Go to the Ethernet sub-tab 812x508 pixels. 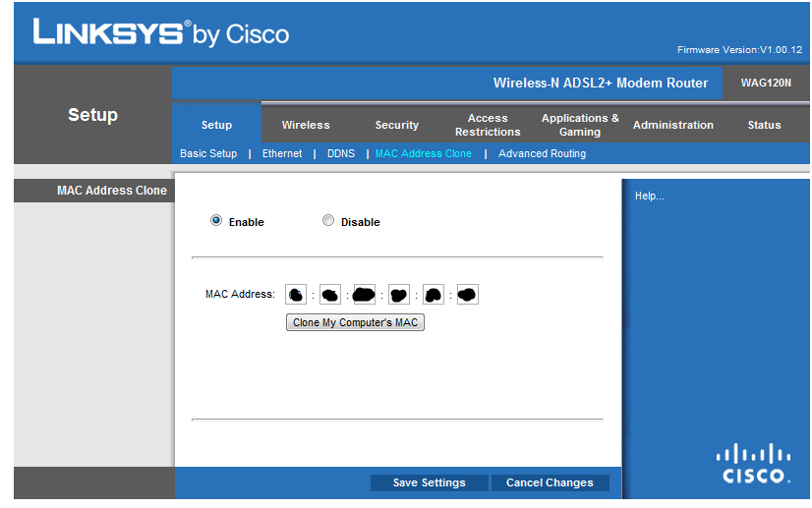pos(282,153)
